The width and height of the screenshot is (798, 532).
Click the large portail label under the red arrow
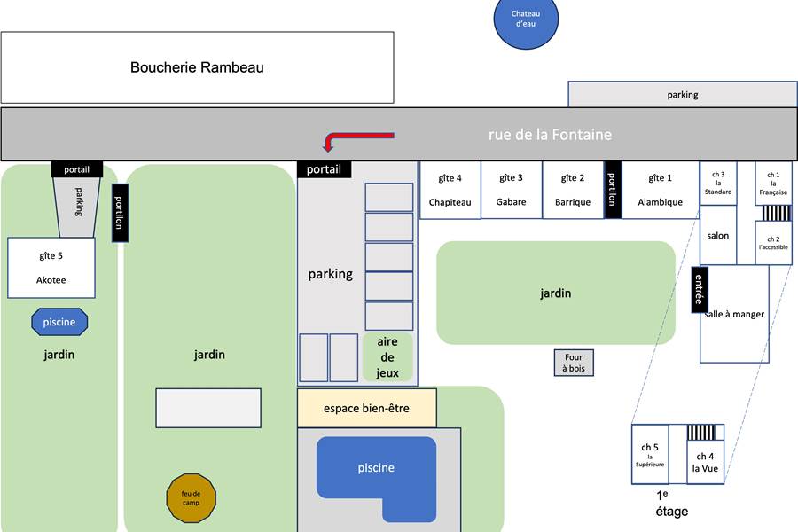click(x=325, y=169)
